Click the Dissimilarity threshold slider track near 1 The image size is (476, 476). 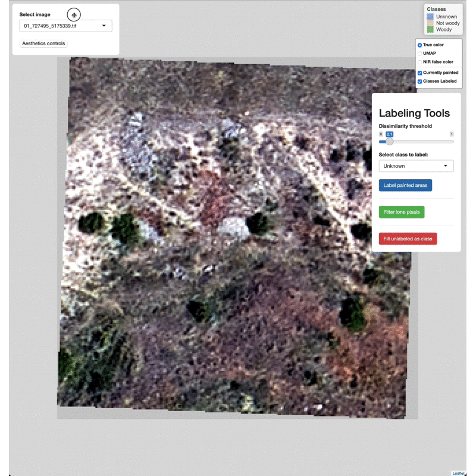click(x=449, y=142)
